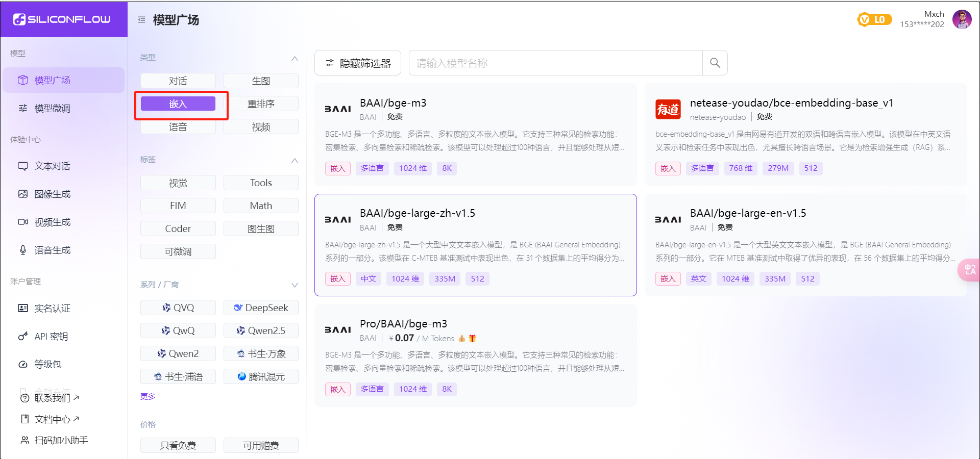Open the BAAI/bge-large-en-v1.5 model card
The height and width of the screenshot is (459, 980).
click(x=805, y=245)
